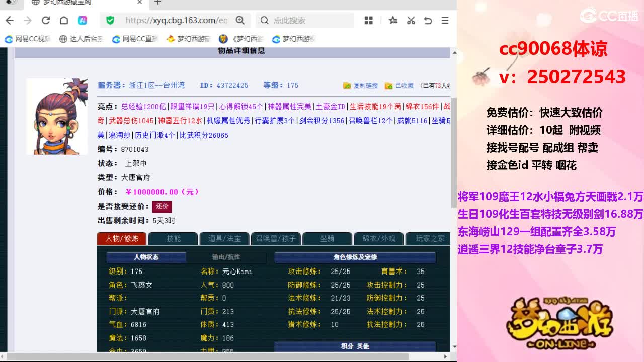Click the 神器属性完美 highlight tag
Image resolution: width=644 pixels, height=362 pixels.
coord(289,107)
